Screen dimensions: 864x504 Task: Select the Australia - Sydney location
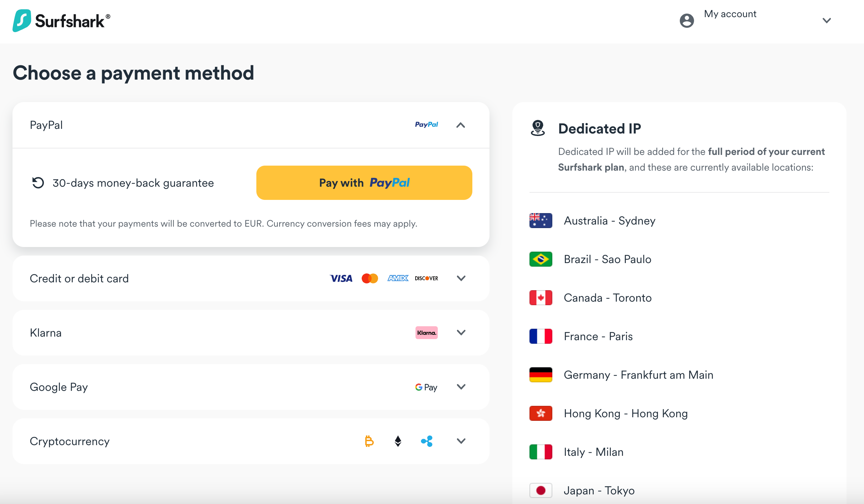pyautogui.click(x=609, y=221)
